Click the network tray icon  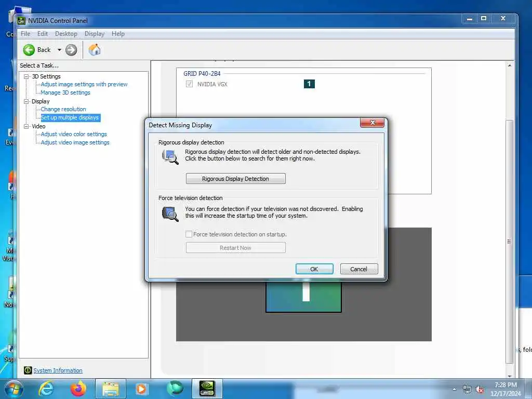467,390
